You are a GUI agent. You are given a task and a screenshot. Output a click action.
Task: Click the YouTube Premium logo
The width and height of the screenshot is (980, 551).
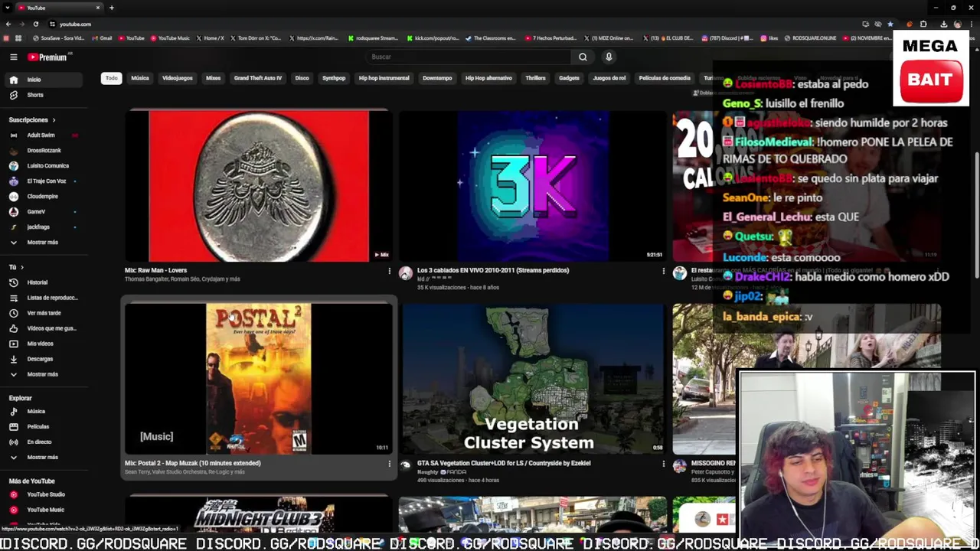[x=49, y=57]
